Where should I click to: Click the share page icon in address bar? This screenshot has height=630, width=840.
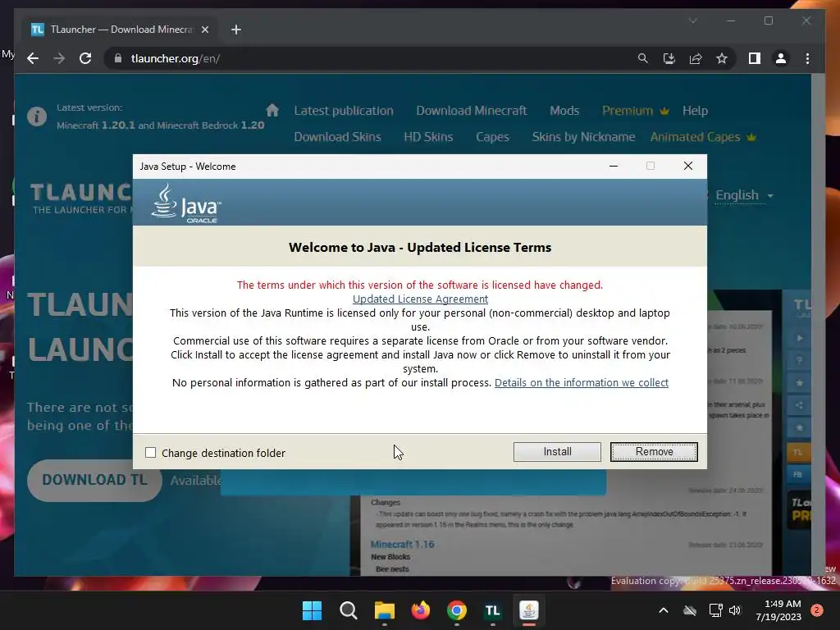[696, 58]
